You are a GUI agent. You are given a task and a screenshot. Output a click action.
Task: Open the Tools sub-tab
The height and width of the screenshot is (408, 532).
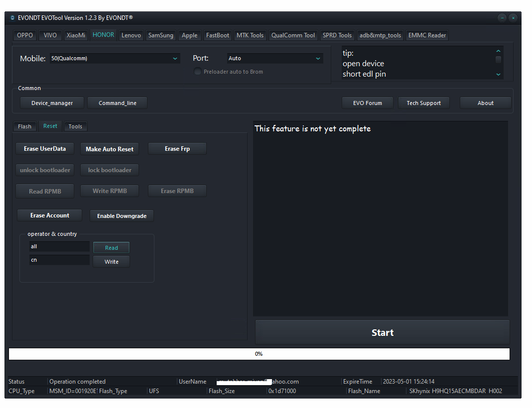coord(75,126)
